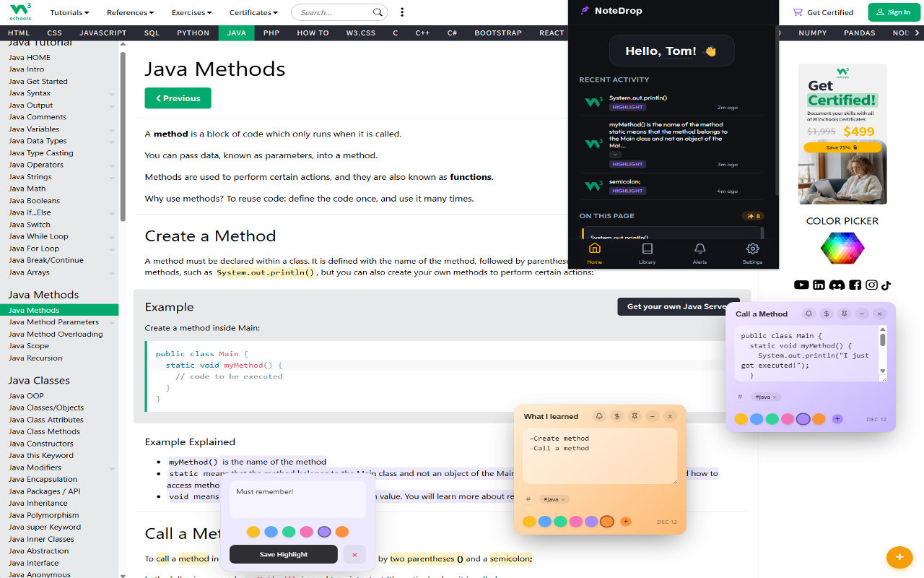Expand Java Data Types sidebar section
924x578 pixels.
point(112,142)
